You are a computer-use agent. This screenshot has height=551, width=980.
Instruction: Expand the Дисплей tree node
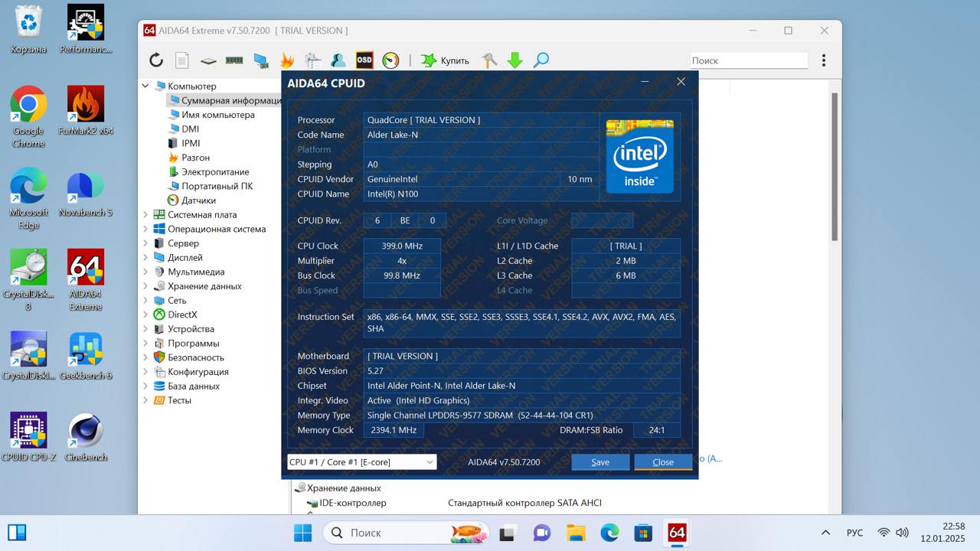click(x=145, y=258)
